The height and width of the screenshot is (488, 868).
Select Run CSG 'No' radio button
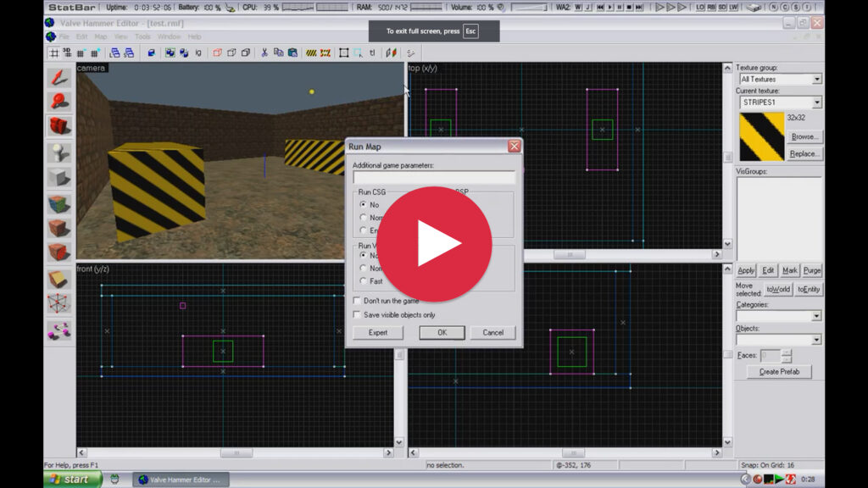pyautogui.click(x=363, y=204)
